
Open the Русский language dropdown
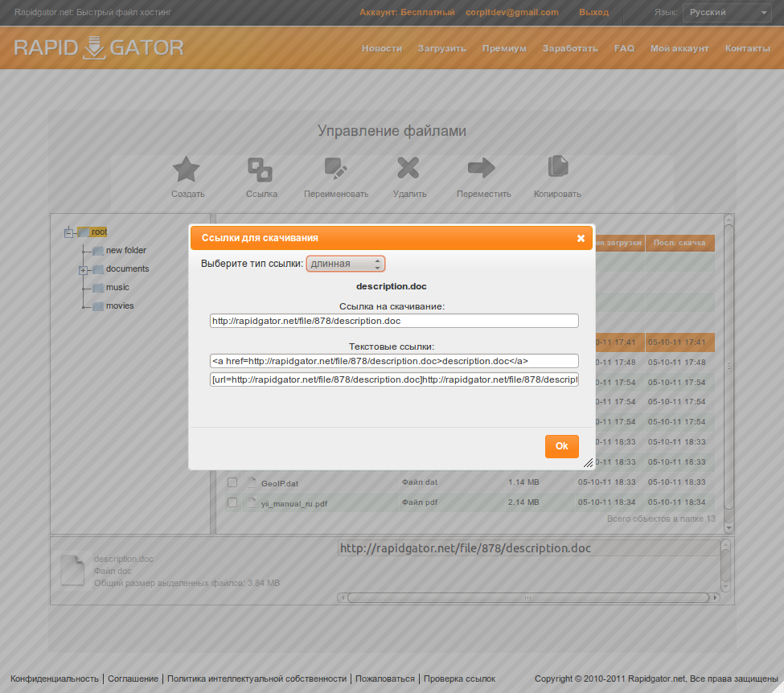728,13
